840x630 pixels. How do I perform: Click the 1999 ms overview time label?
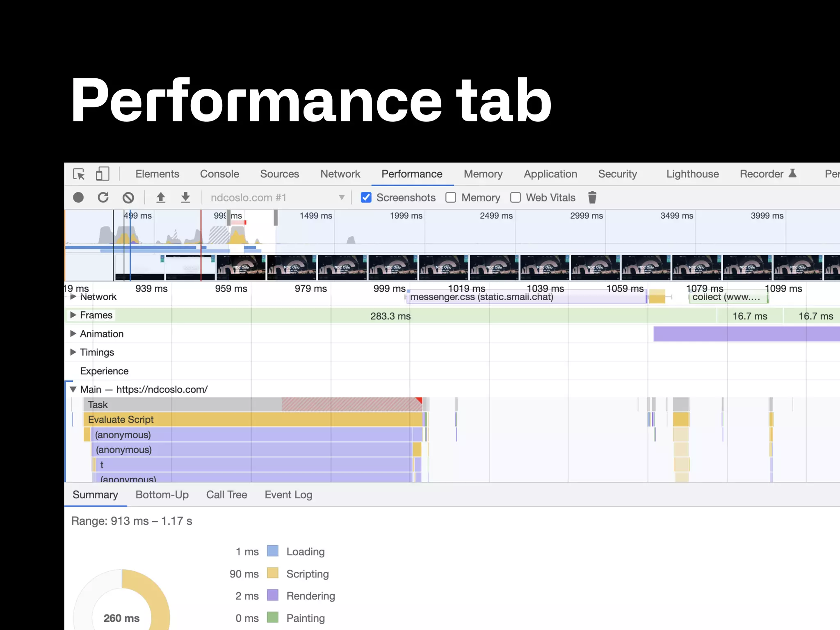pos(406,216)
